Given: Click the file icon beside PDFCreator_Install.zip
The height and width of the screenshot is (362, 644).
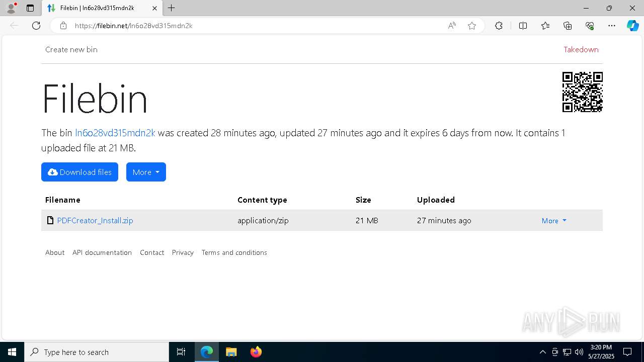Looking at the screenshot, I should coord(50,220).
